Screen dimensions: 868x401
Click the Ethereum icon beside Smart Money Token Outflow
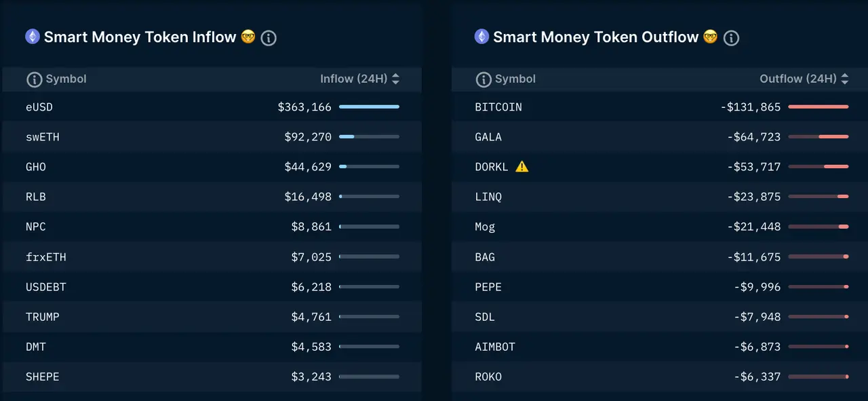point(481,37)
